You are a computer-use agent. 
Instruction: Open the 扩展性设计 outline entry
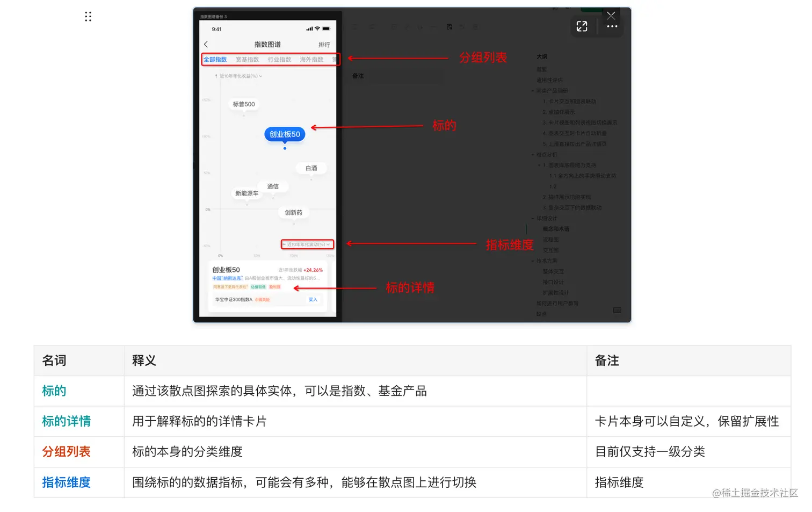point(556,293)
